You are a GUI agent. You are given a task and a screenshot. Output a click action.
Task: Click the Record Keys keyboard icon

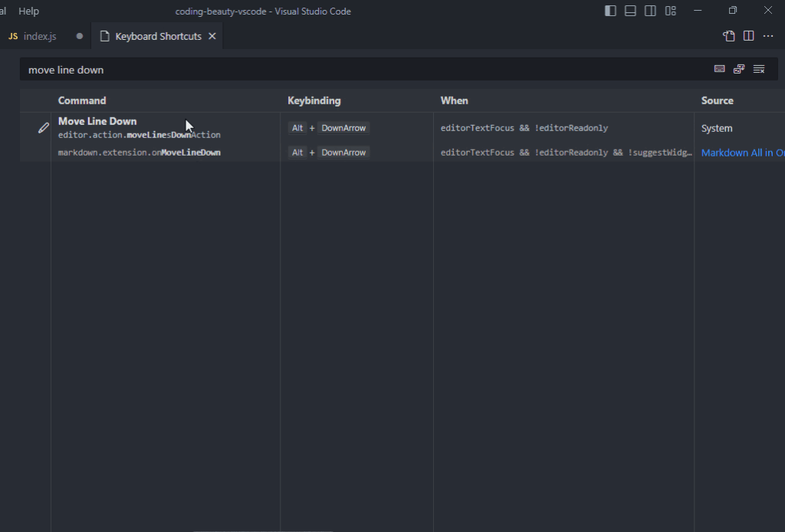pyautogui.click(x=719, y=69)
